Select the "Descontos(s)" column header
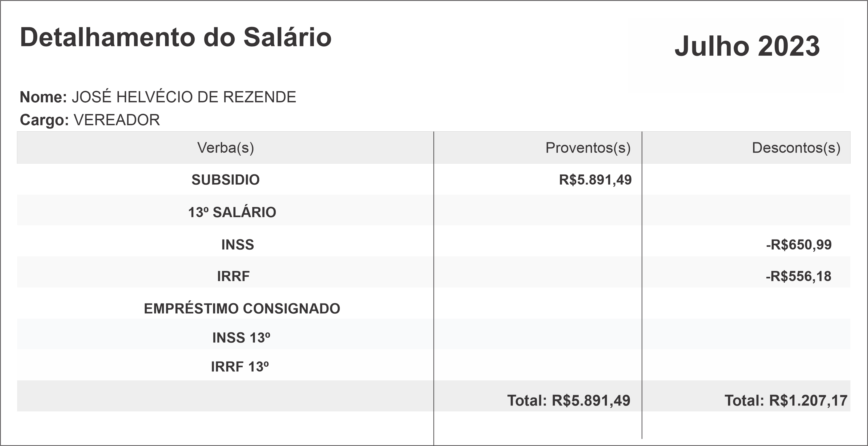Image resolution: width=868 pixels, height=446 pixels. 796,148
